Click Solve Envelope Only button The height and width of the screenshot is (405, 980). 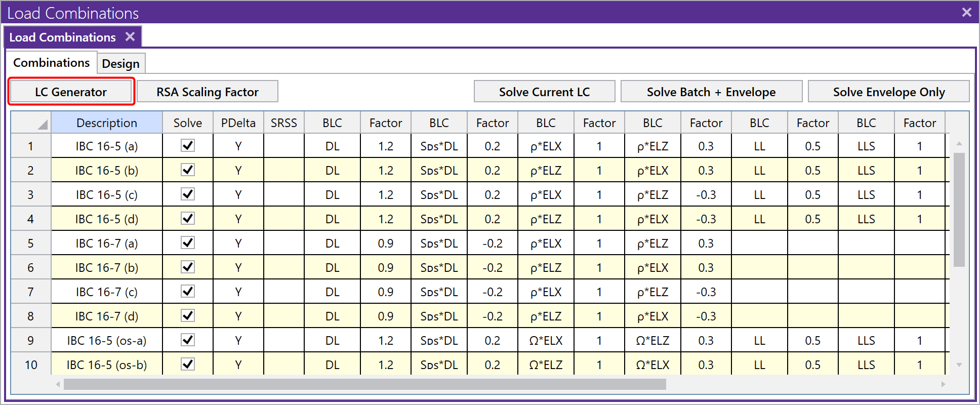coord(888,92)
